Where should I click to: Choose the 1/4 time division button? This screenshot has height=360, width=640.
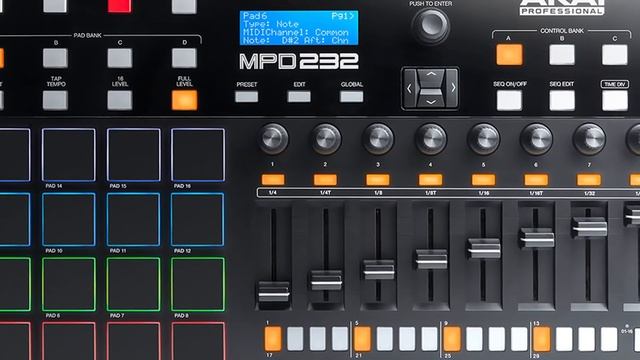click(273, 180)
